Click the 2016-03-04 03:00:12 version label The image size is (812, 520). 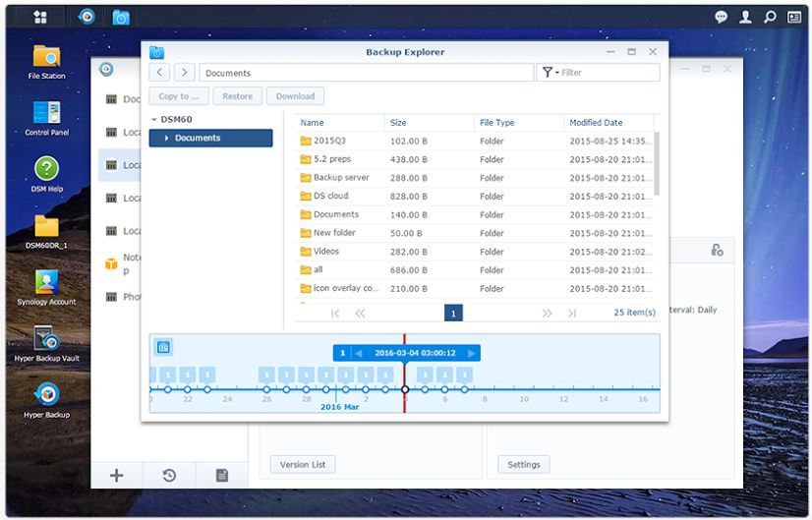point(415,353)
